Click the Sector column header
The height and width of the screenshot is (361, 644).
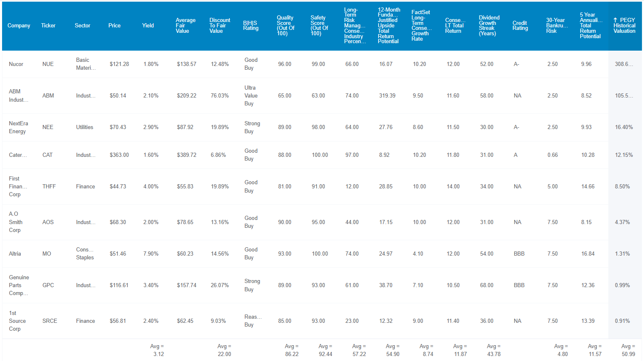coord(83,26)
